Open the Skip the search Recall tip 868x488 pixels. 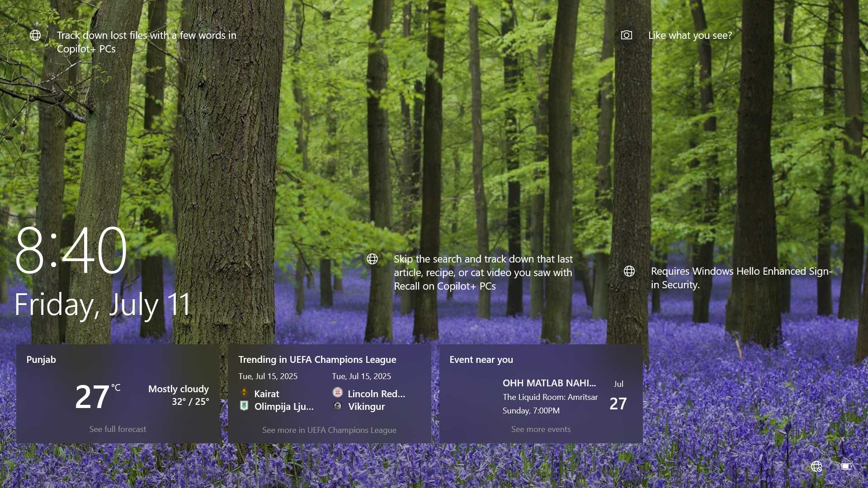(483, 272)
